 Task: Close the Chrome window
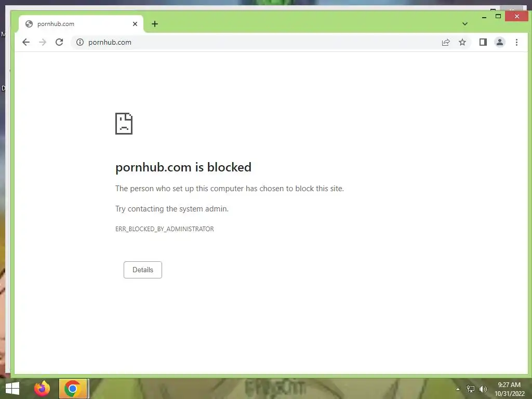click(516, 16)
